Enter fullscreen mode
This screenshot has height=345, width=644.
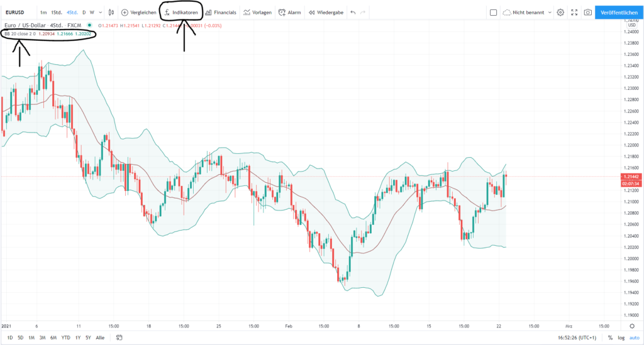pyautogui.click(x=574, y=12)
